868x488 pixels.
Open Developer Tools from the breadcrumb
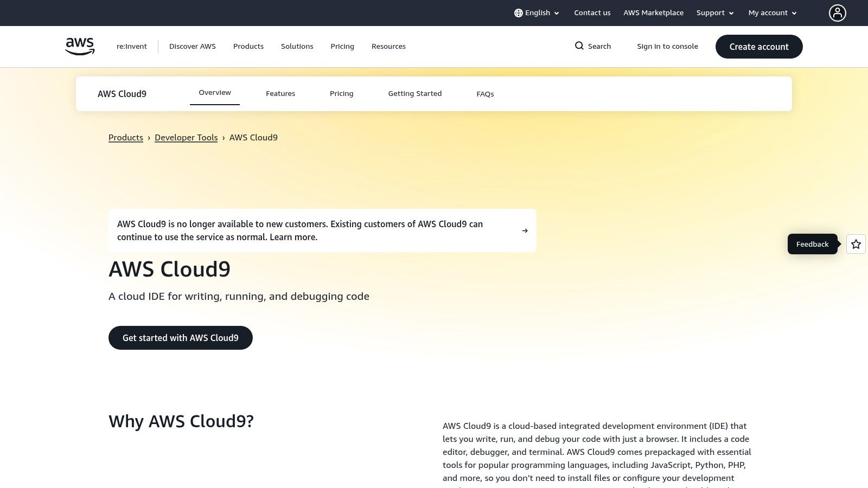pyautogui.click(x=186, y=137)
